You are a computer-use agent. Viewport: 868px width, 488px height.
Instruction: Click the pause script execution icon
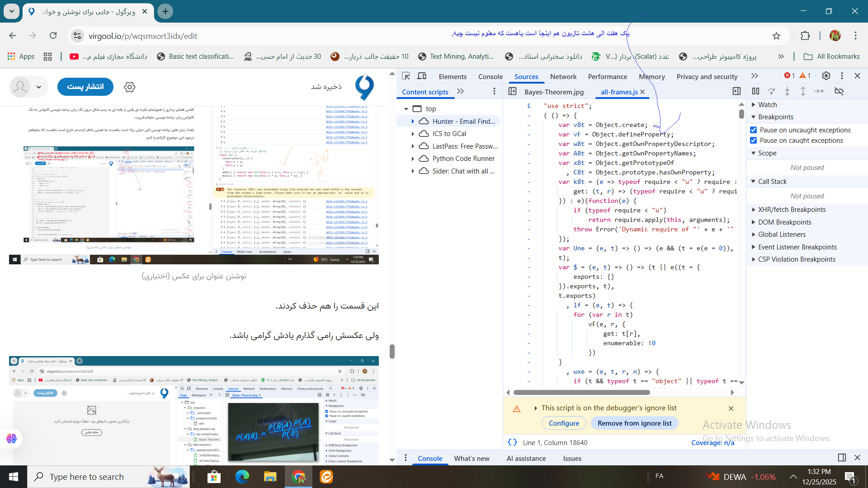(755, 91)
